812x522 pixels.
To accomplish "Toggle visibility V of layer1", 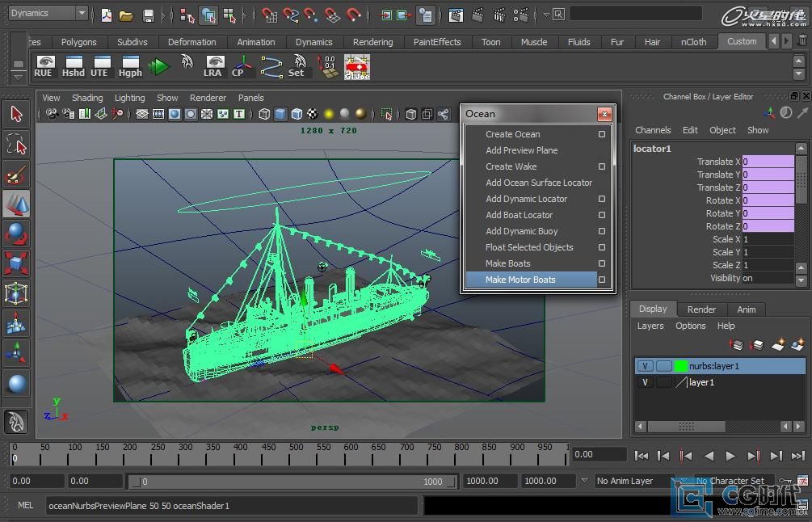I will [x=646, y=383].
